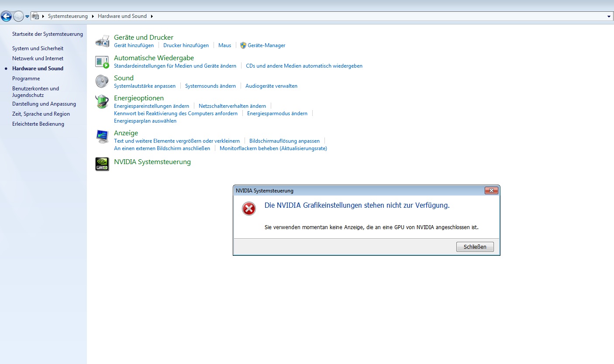The height and width of the screenshot is (364, 614).
Task: Open Erleichterte Bedienung in sidebar
Action: click(38, 124)
